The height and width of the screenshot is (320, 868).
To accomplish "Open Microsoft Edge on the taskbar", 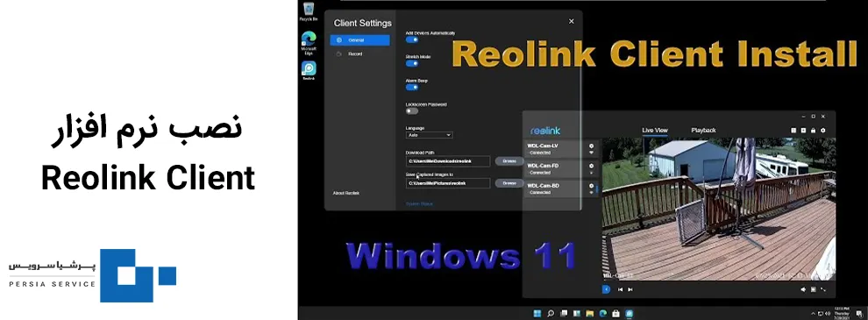I will pos(603,314).
